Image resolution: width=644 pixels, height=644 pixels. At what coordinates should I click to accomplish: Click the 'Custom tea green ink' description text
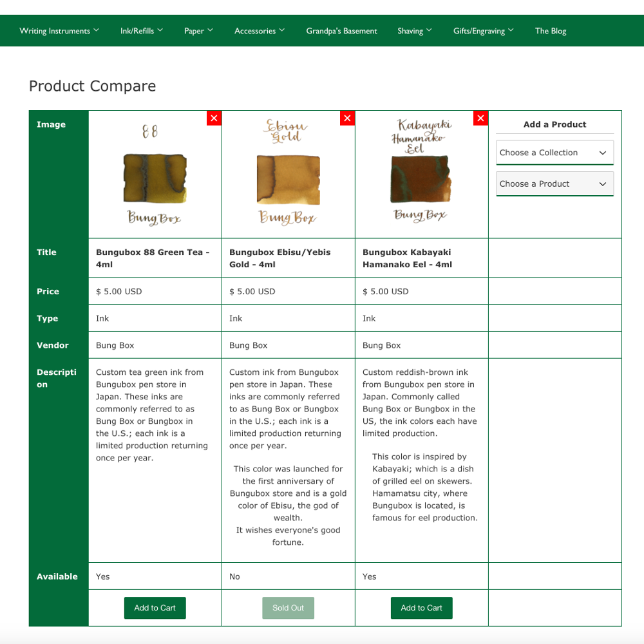pyautogui.click(x=151, y=415)
